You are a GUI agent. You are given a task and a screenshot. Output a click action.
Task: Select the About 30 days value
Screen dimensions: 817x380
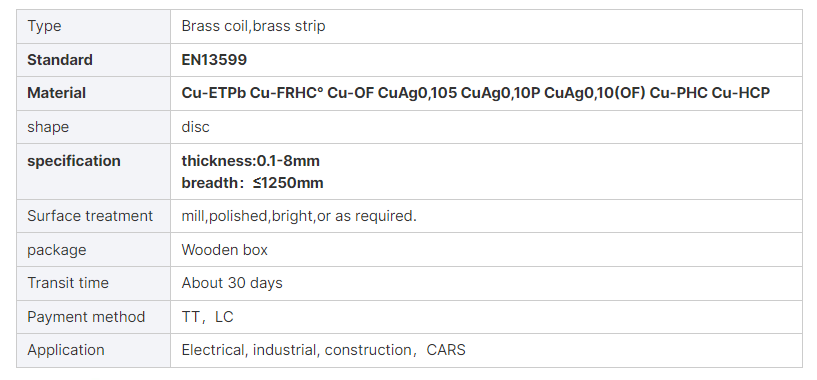(232, 283)
